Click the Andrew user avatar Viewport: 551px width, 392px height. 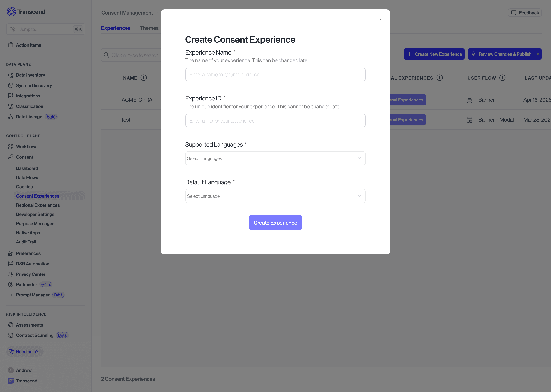point(11,370)
